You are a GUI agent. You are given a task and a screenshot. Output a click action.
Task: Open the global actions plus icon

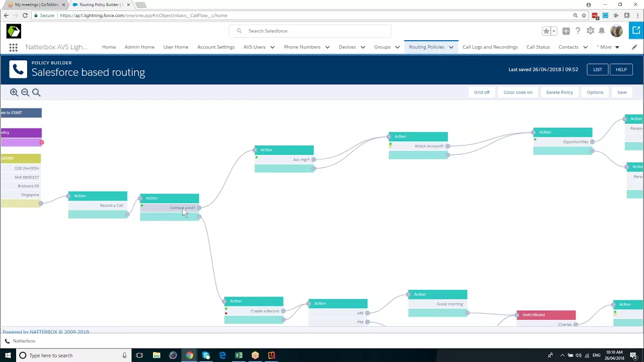(x=566, y=31)
